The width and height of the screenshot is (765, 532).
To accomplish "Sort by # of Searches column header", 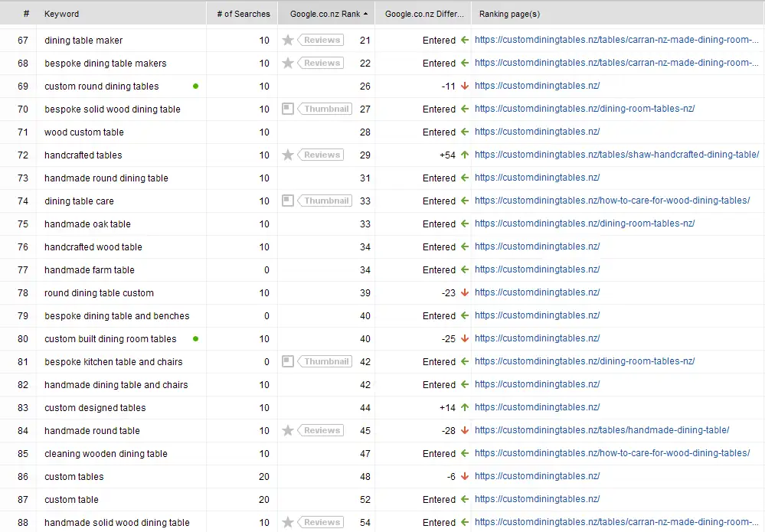I will 243,14.
